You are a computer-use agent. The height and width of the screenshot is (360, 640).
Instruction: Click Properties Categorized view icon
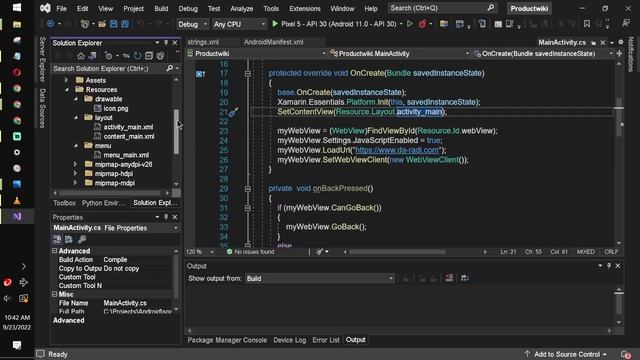(57, 240)
